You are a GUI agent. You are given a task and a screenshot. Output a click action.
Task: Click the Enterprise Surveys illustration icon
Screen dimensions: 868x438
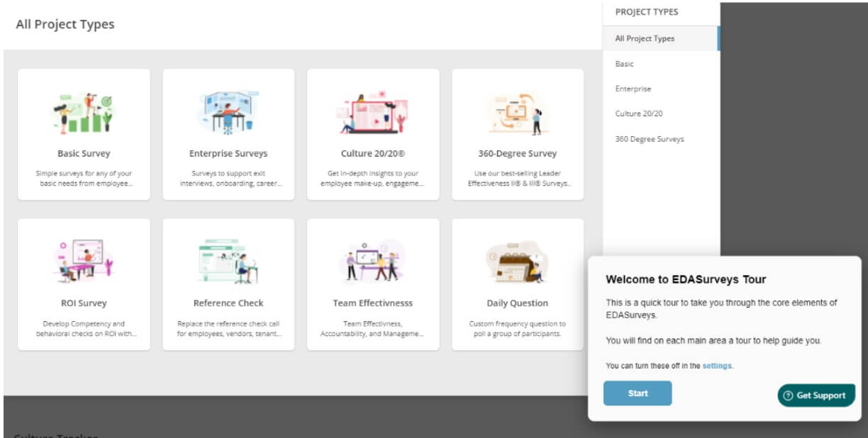(x=228, y=112)
